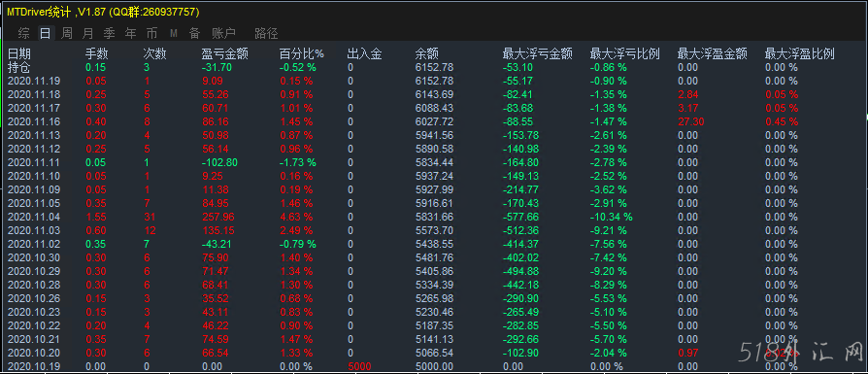Click the 盈亏金额 column header
This screenshot has width=868, height=374.
click(x=224, y=53)
